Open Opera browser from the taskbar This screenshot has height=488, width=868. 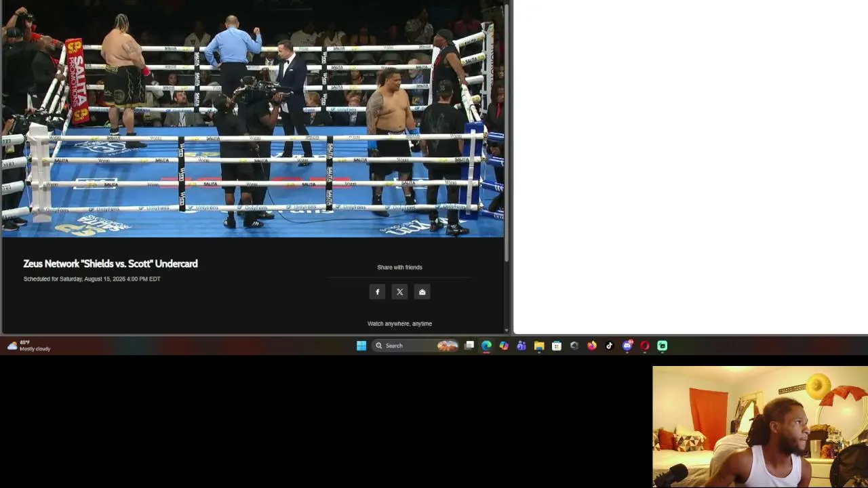[x=645, y=346]
